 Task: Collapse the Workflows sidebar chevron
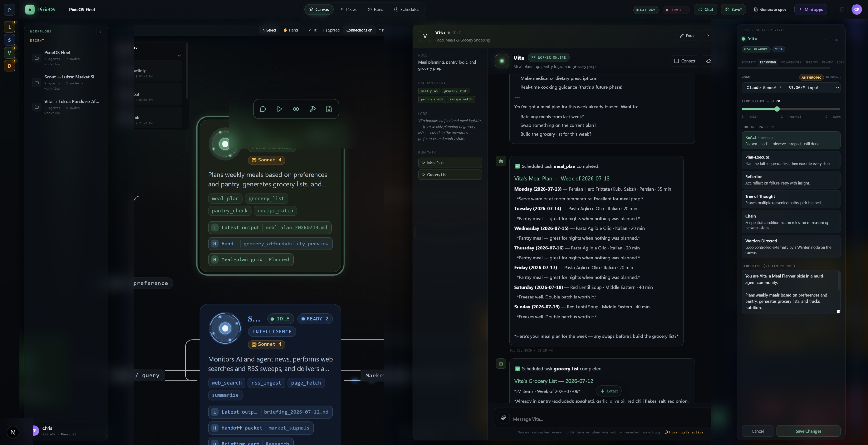pyautogui.click(x=100, y=32)
